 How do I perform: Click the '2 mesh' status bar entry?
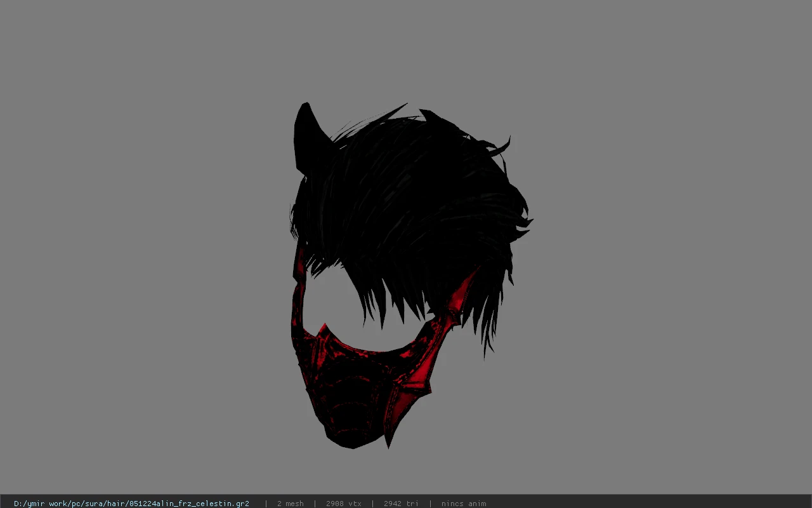pos(291,504)
